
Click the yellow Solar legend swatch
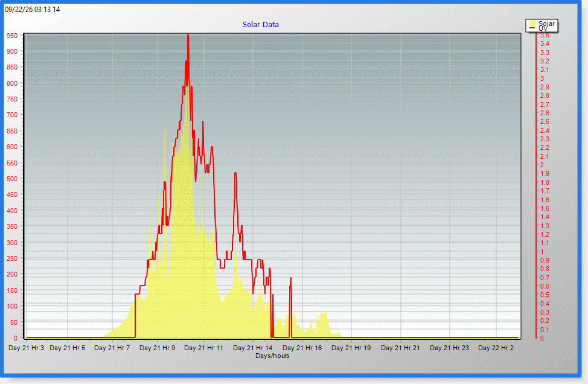[x=532, y=24]
